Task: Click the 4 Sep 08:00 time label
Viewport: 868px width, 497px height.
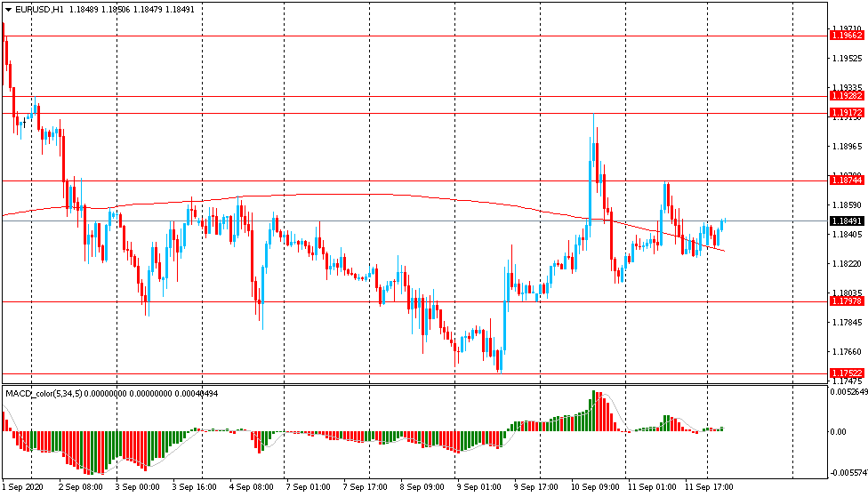Action: coord(251,487)
